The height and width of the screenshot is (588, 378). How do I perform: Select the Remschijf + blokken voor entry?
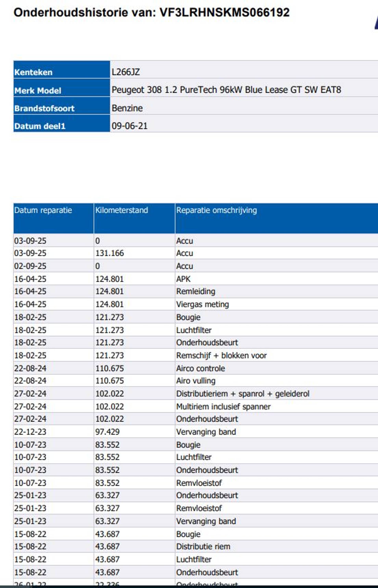tap(221, 356)
